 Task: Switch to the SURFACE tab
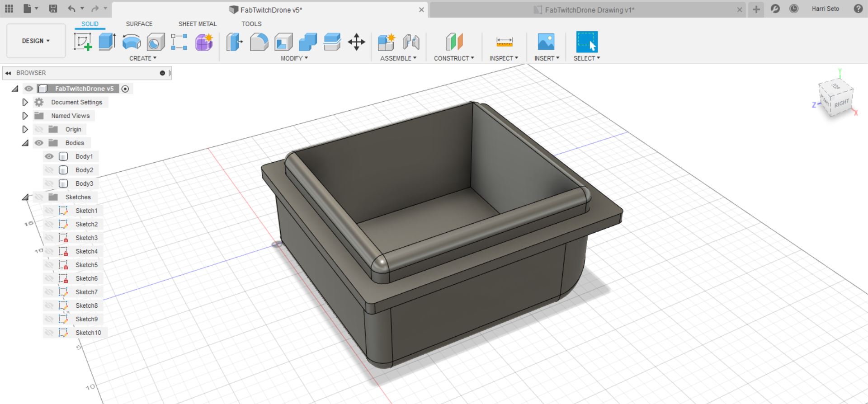point(139,24)
